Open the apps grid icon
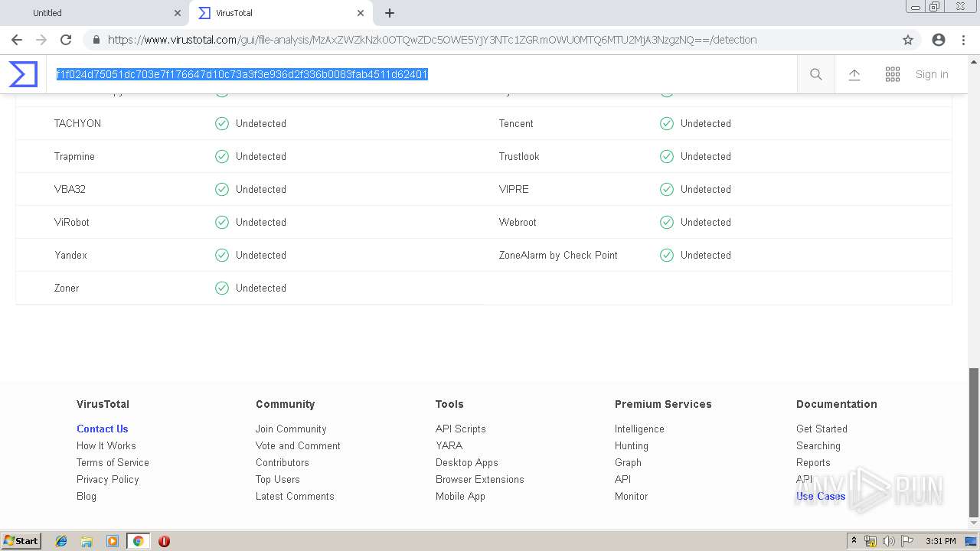Image resolution: width=980 pixels, height=551 pixels. pyautogui.click(x=893, y=74)
